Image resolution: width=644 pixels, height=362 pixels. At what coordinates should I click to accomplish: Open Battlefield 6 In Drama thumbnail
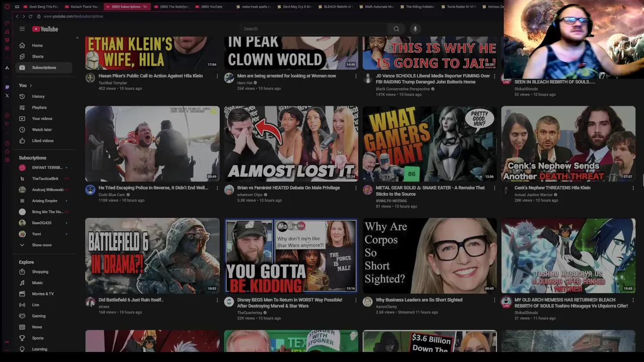[x=152, y=255]
